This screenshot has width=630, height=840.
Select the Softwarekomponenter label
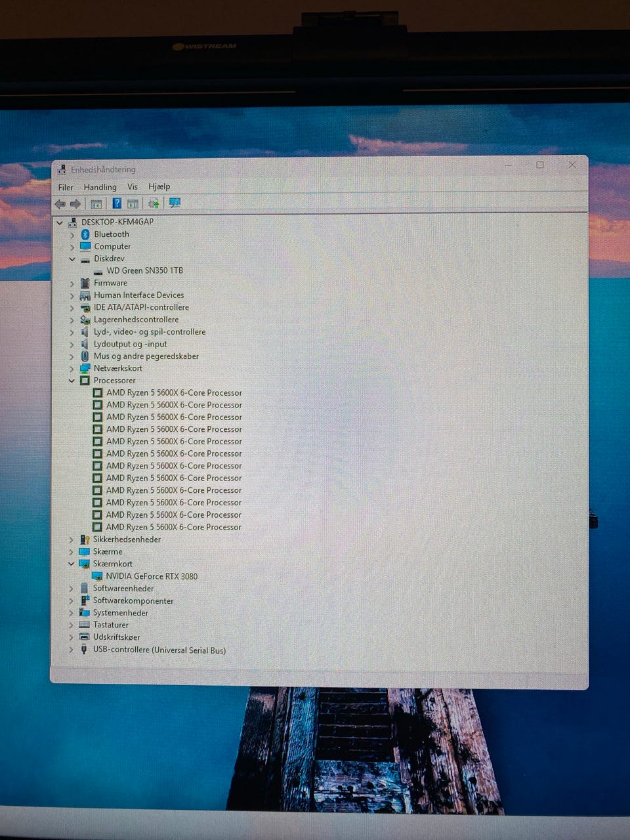point(133,600)
